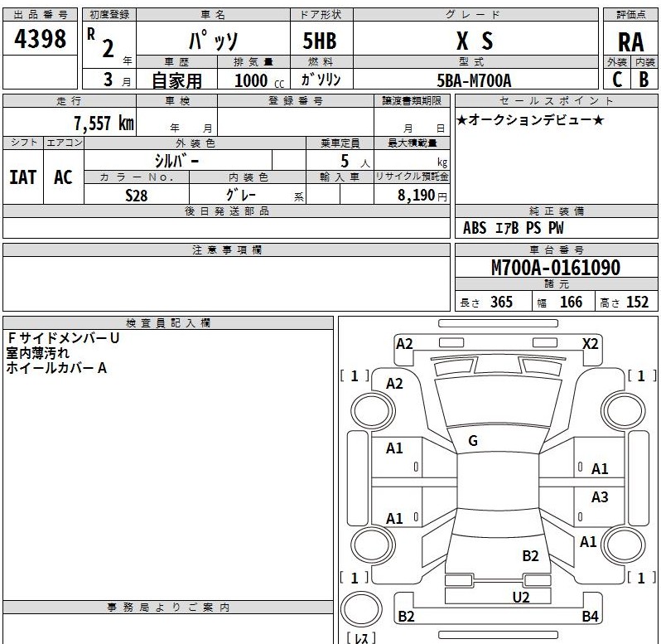The image size is (661, 644).
Task: Click the vehicle history 自家用
Action: point(176,80)
